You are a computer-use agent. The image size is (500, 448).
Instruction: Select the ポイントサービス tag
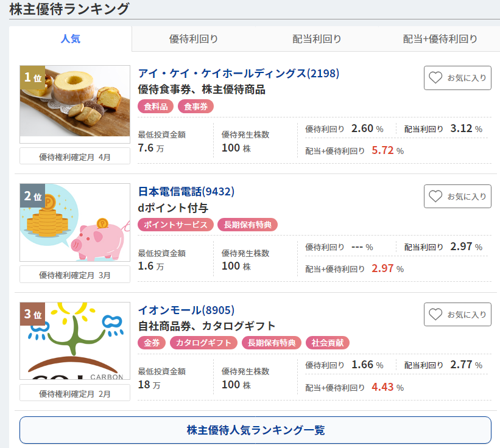(x=175, y=225)
